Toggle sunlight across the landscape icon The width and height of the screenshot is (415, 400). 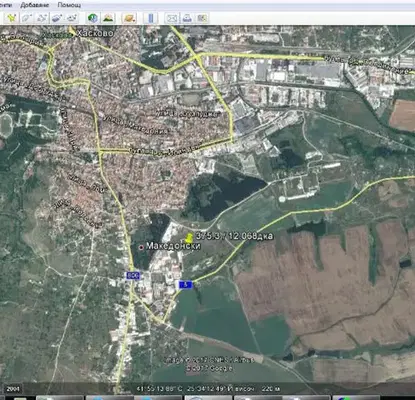(108, 18)
